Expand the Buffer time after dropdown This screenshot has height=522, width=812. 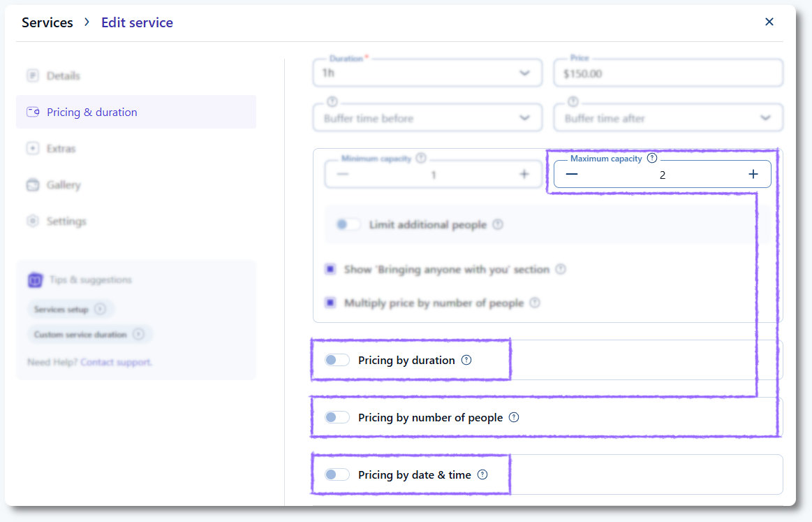[667, 118]
